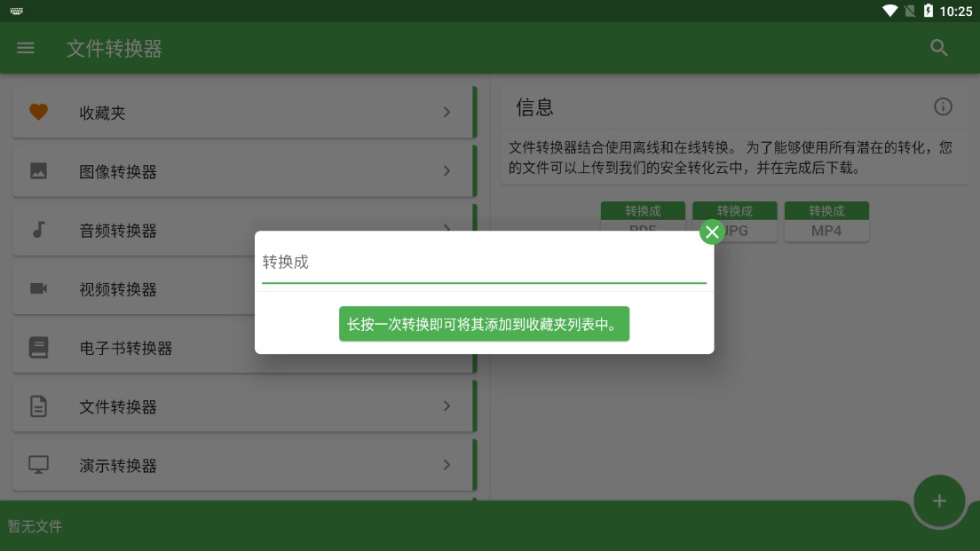Check the battery charging status icon
The image size is (980, 551).
(x=929, y=11)
